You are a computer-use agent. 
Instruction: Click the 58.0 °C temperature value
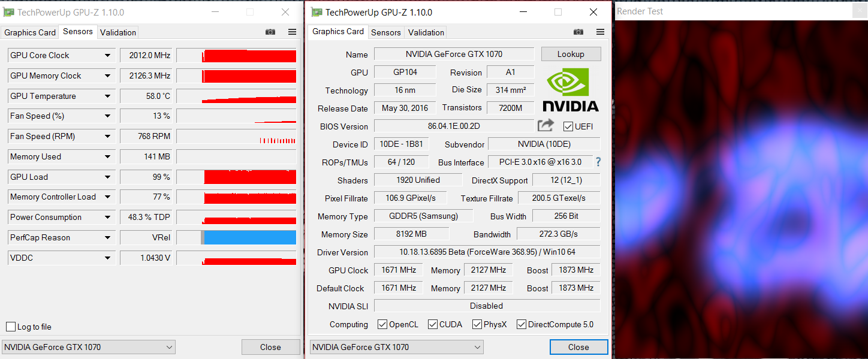click(x=147, y=96)
